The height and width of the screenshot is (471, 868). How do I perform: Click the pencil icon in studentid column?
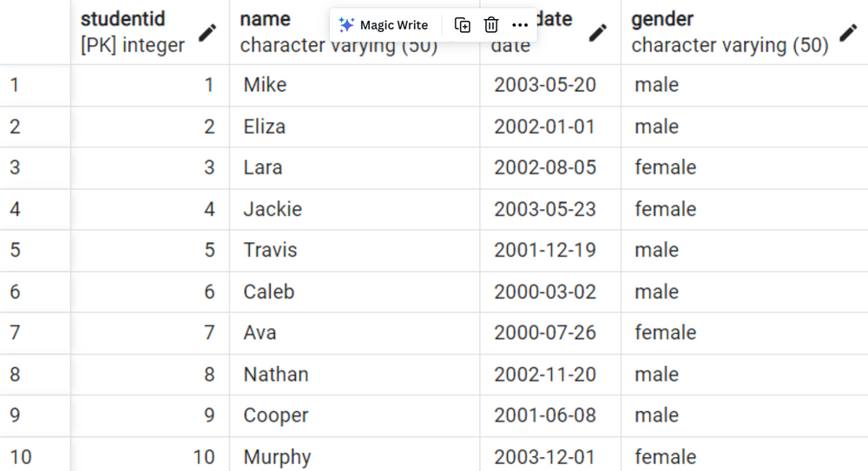tap(207, 33)
